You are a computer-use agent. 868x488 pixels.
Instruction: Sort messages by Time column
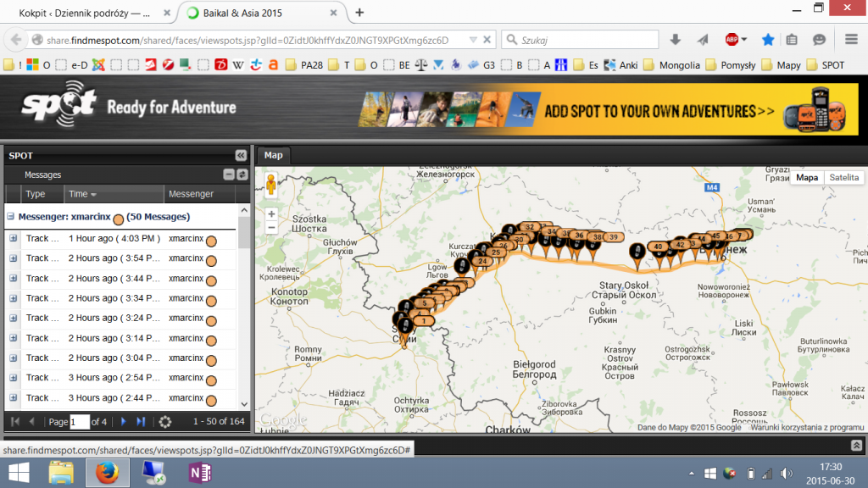[114, 194]
